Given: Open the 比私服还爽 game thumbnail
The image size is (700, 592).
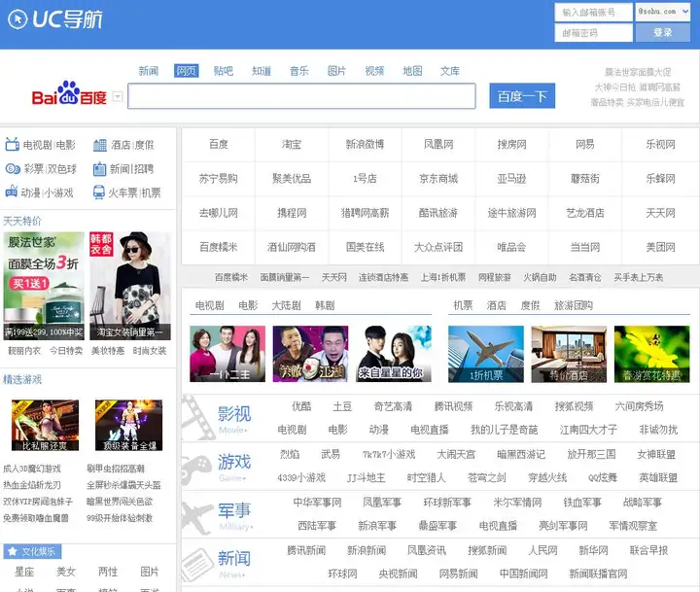Looking at the screenshot, I should pyautogui.click(x=45, y=425).
